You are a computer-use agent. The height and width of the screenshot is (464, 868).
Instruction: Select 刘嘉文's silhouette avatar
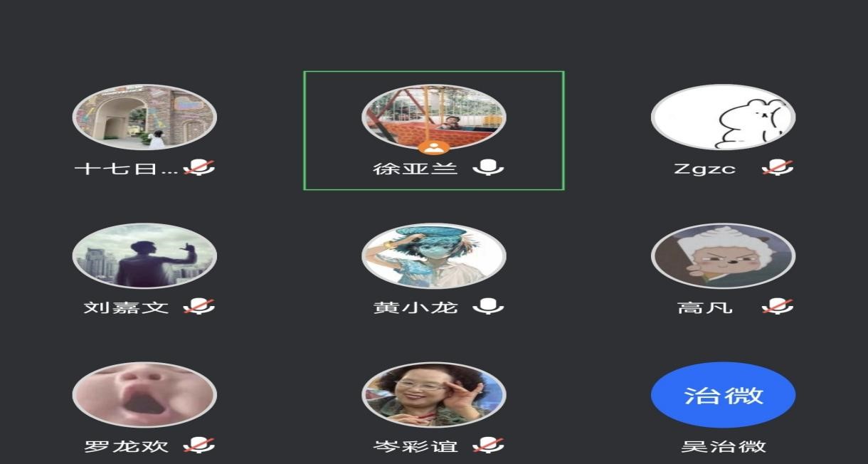[144, 256]
